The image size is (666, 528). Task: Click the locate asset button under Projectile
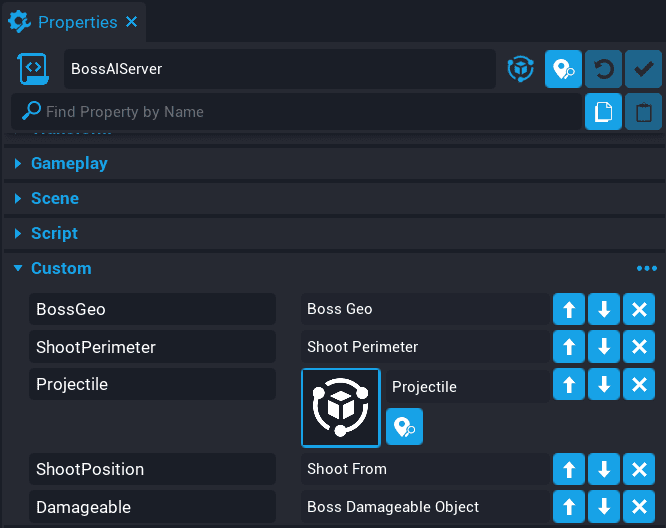[404, 427]
